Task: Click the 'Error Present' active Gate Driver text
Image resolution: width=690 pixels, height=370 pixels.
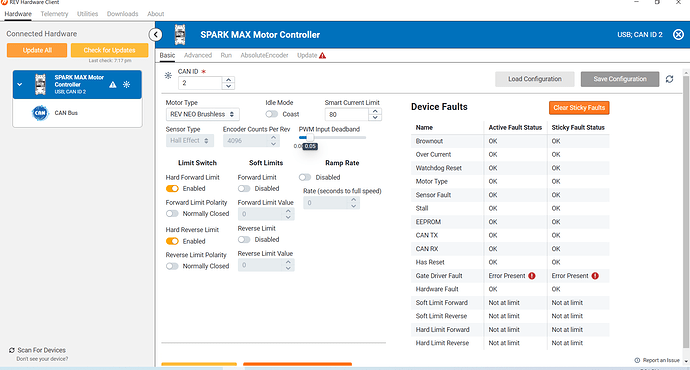Action: point(507,276)
